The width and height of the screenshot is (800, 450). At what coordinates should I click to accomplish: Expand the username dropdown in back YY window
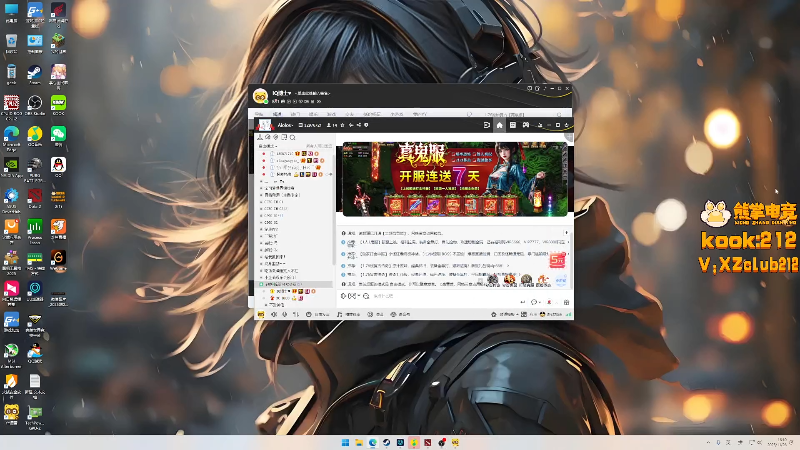[x=282, y=93]
